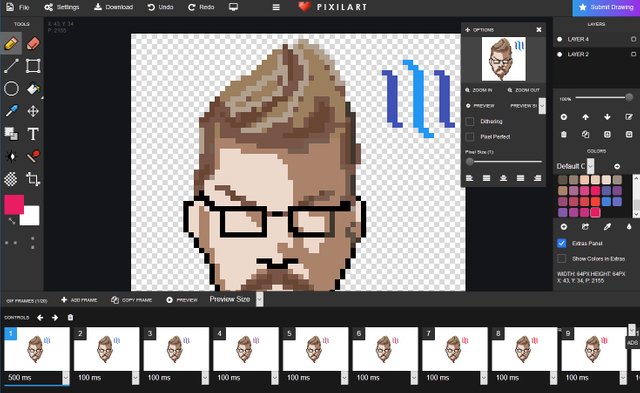Select the Move tool
The width and height of the screenshot is (640, 393).
[x=33, y=111]
